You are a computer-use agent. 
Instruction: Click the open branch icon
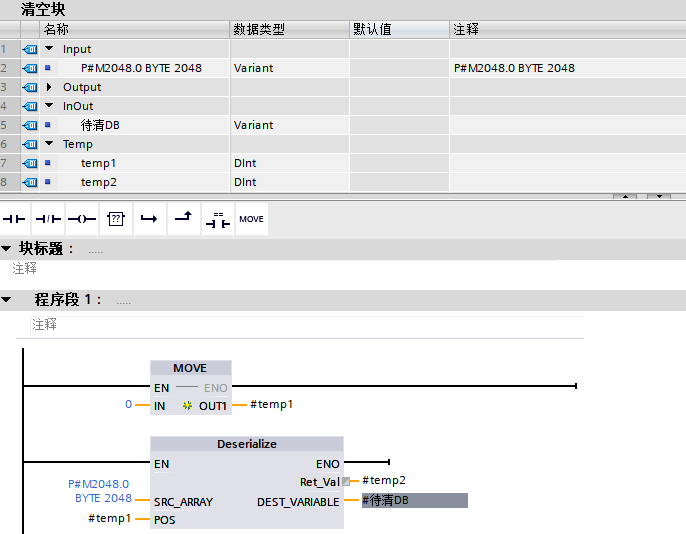148,219
